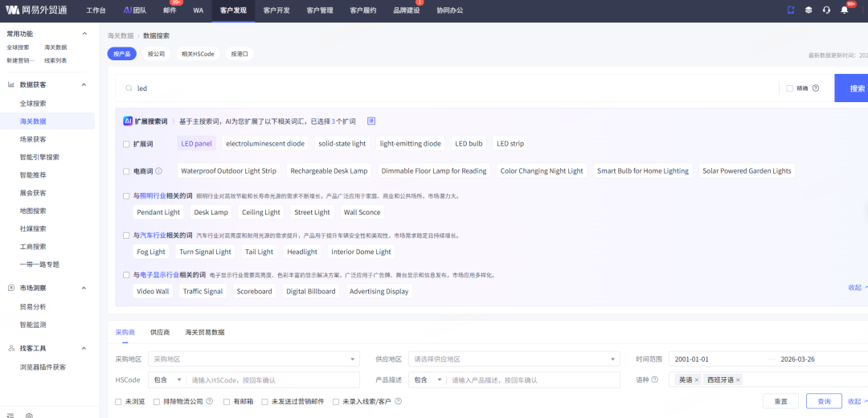This screenshot has height=418, width=868.
Task: Click sidebar collapse icon at bottom left
Action: pyautogui.click(x=9, y=415)
